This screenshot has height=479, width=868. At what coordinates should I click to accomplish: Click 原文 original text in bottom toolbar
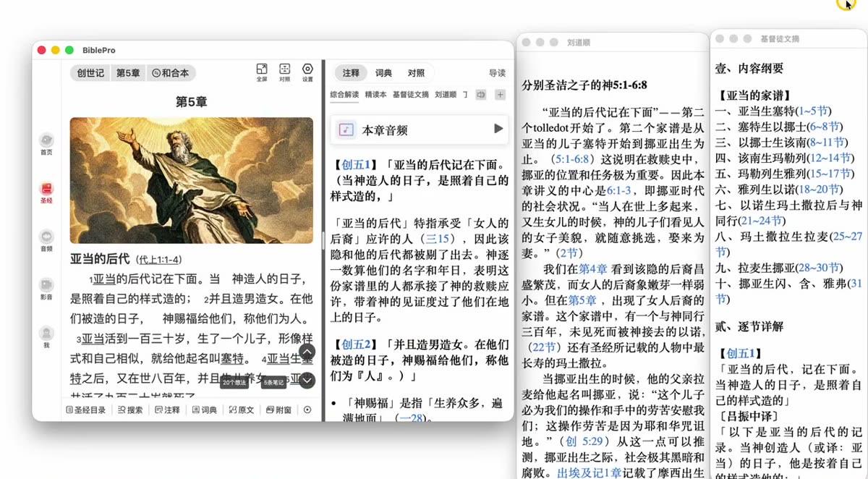tap(242, 410)
